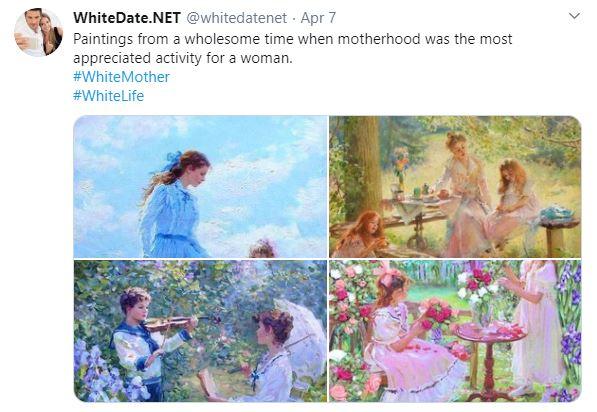
Task: Open the Apr 7 tweet timestamp
Action: 318,18
